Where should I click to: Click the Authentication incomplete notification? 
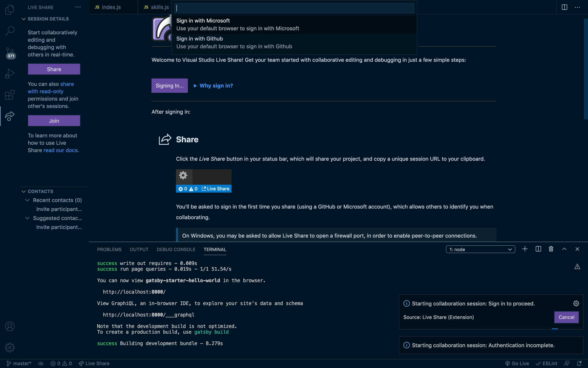[x=491, y=345]
